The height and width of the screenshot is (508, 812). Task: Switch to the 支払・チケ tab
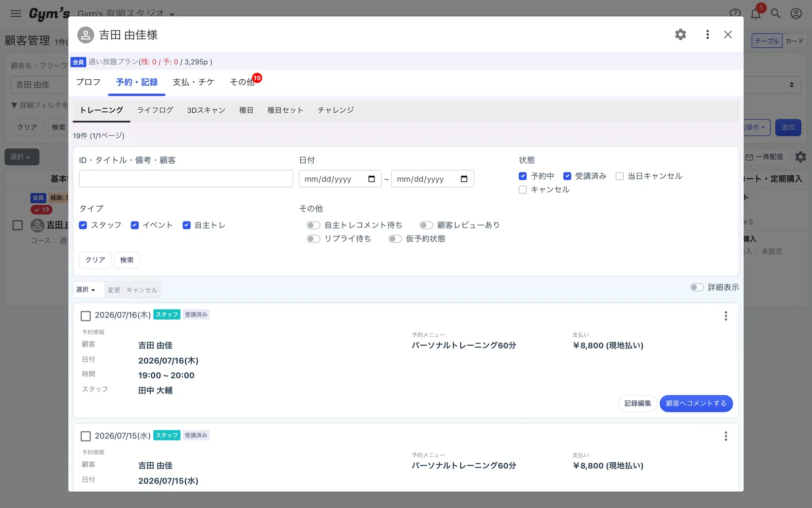tap(194, 82)
